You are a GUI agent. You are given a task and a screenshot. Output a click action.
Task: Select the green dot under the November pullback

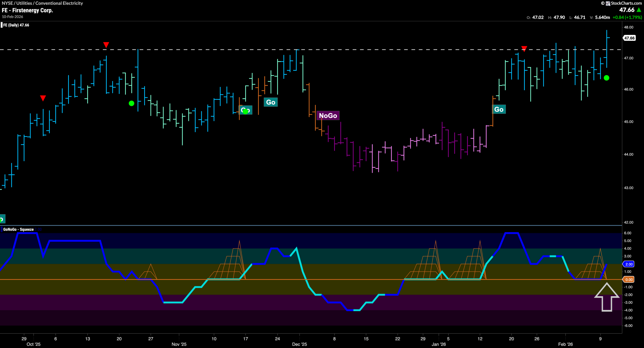pos(131,103)
